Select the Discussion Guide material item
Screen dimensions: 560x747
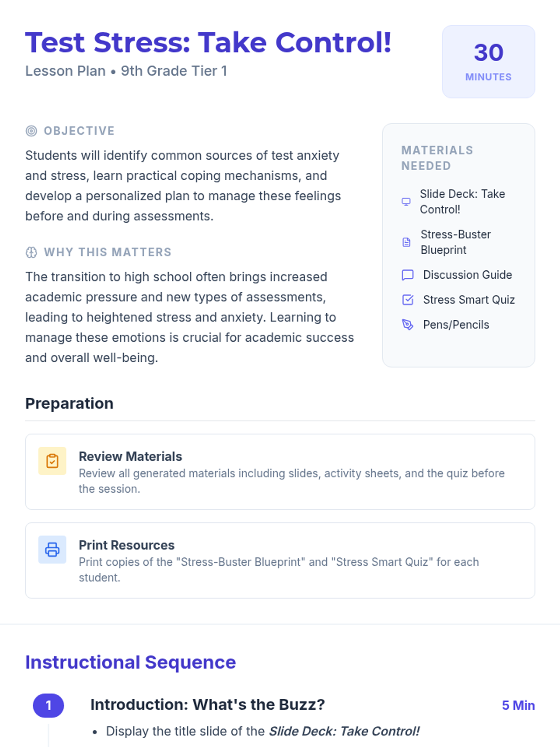tap(467, 275)
